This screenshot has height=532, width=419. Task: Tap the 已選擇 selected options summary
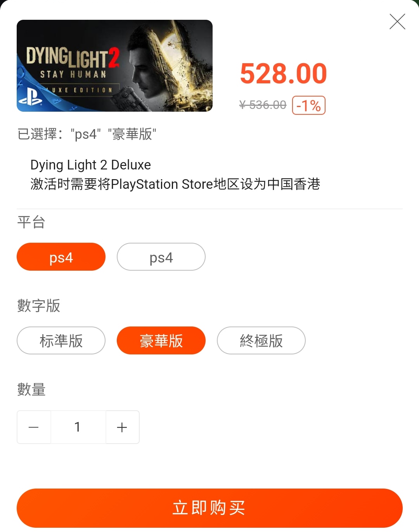click(x=87, y=134)
